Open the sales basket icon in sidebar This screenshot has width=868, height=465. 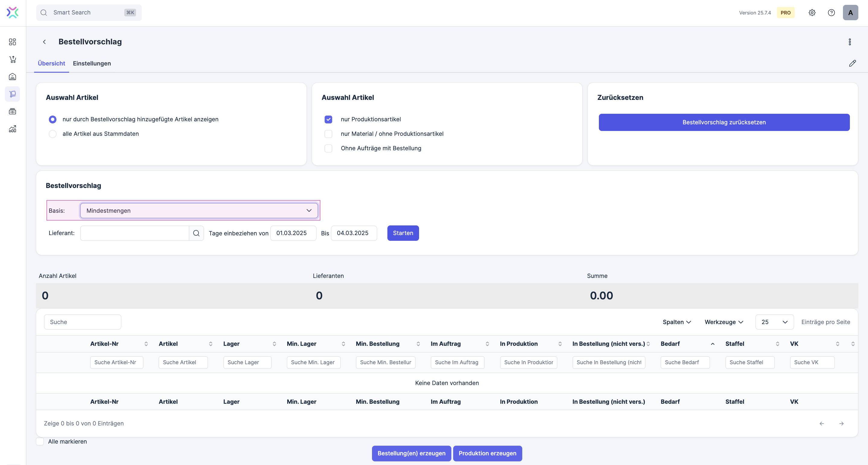(x=12, y=59)
